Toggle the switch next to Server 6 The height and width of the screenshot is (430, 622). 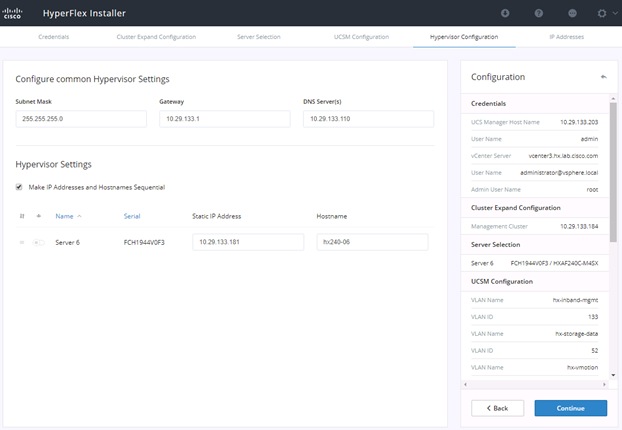pos(38,242)
